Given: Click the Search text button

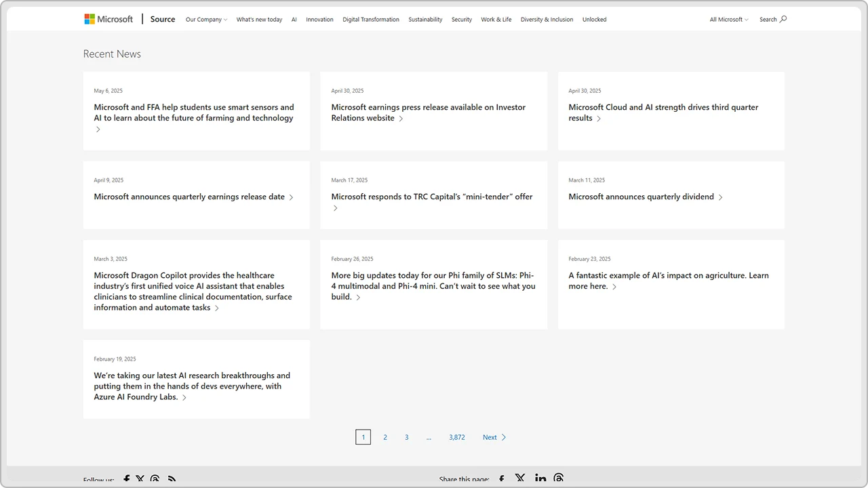Looking at the screenshot, I should pos(768,20).
